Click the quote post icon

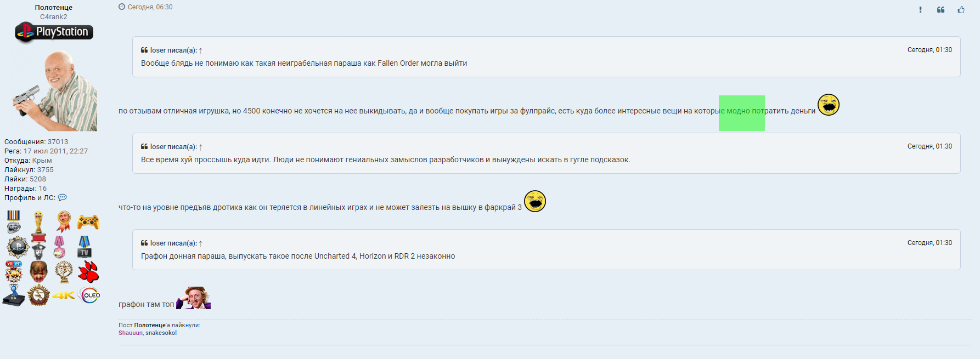coord(940,10)
